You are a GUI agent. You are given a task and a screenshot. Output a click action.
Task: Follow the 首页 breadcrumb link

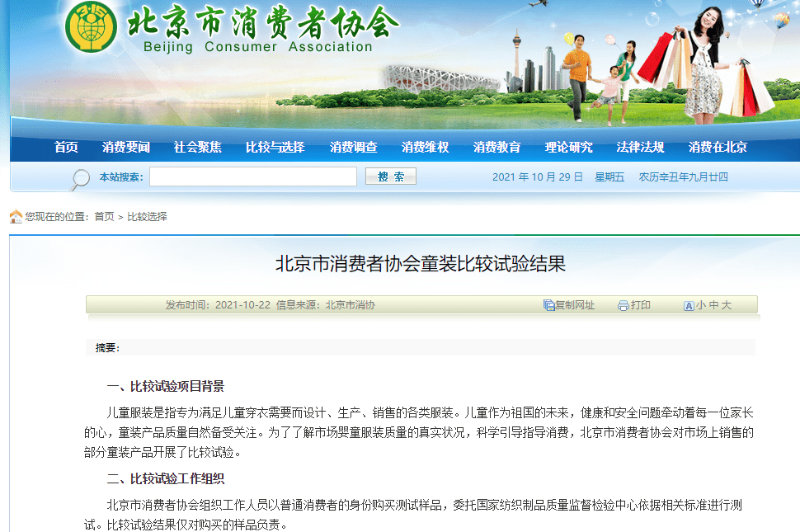click(x=105, y=217)
